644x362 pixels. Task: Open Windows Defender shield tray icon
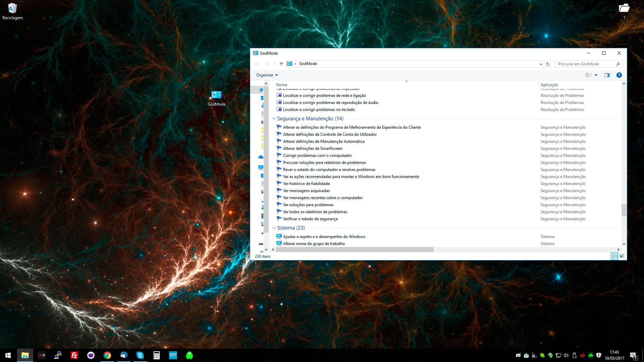[599, 355]
